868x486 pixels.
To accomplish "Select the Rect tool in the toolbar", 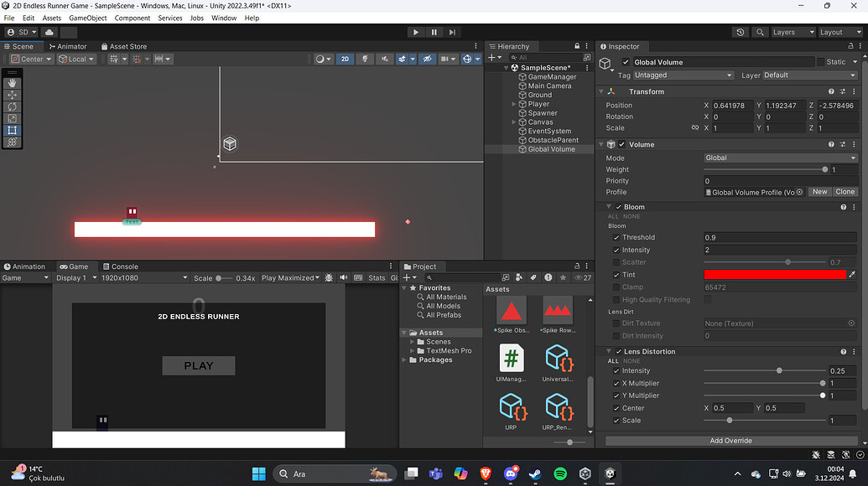I will tap(12, 130).
